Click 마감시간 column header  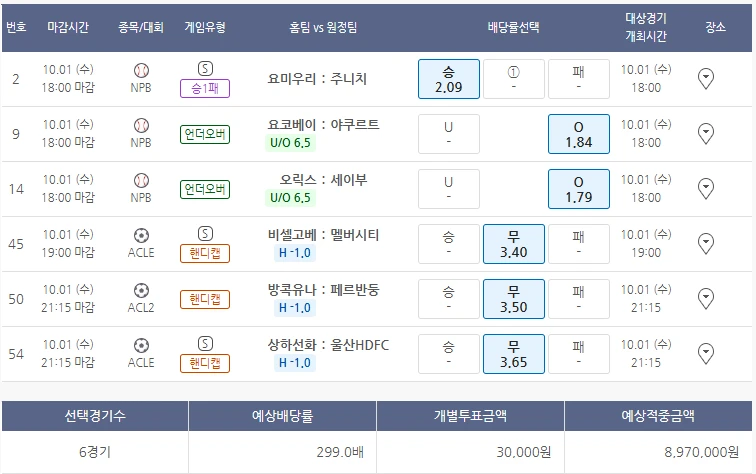tap(69, 28)
